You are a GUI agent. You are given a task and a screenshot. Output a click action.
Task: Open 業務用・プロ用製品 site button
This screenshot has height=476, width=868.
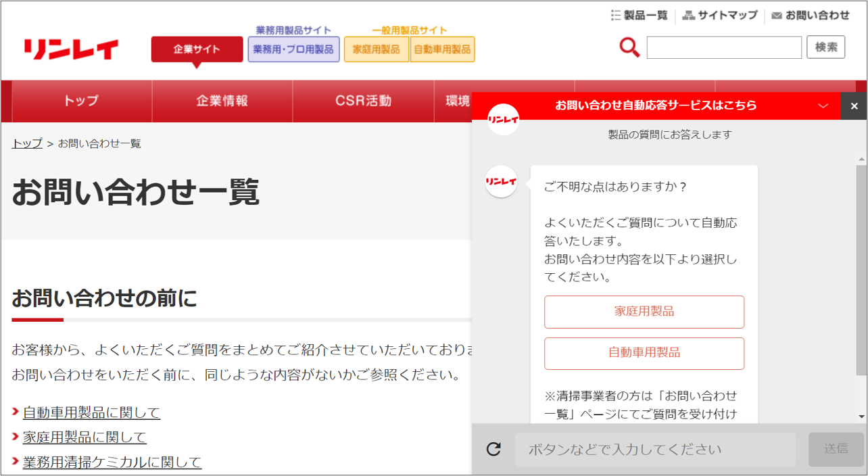click(x=293, y=49)
